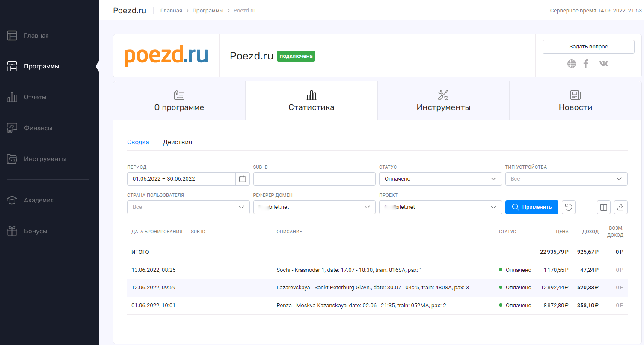
Task: Switch to the Инструменты program tab
Action: (x=443, y=101)
